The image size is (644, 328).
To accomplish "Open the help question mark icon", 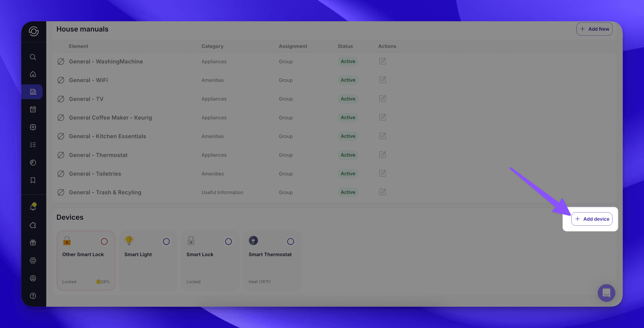I will click(x=33, y=296).
